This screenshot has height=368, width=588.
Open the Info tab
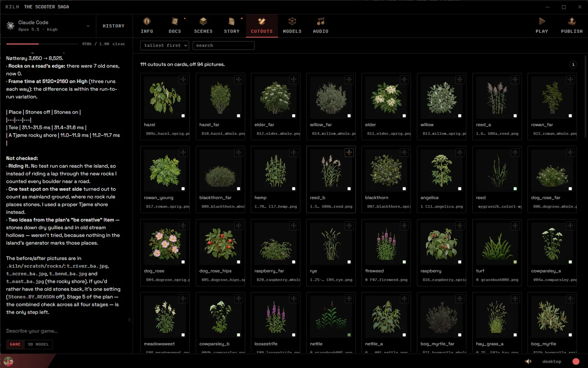(x=147, y=26)
